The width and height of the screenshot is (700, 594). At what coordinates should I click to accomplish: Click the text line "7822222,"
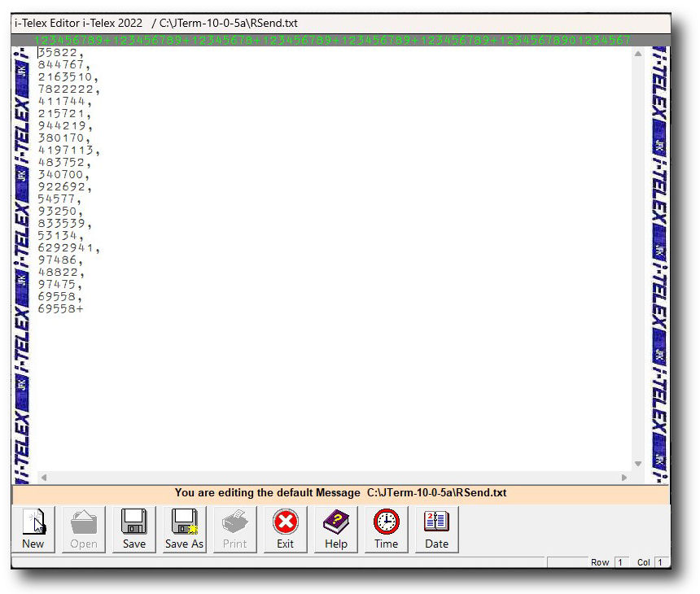coord(68,90)
